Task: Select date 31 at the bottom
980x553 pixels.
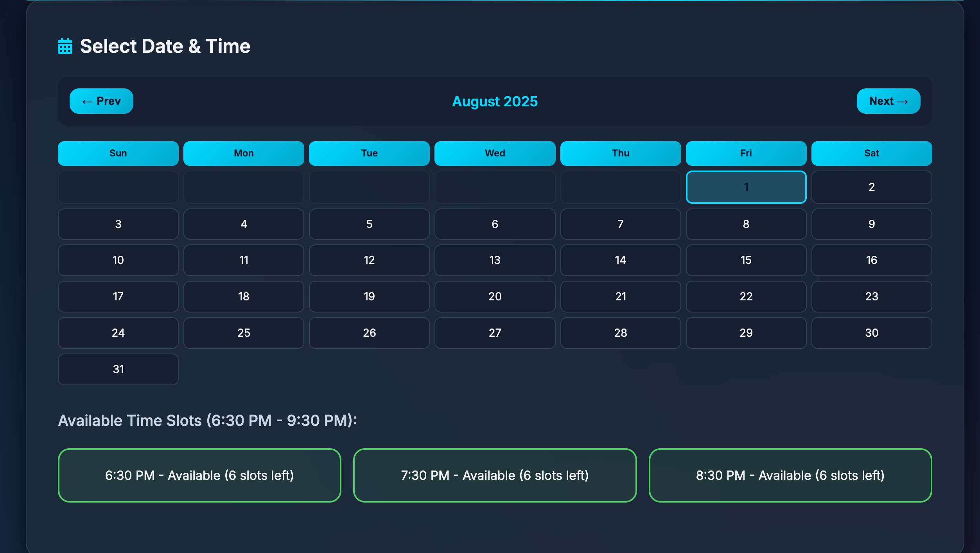Action: 118,369
